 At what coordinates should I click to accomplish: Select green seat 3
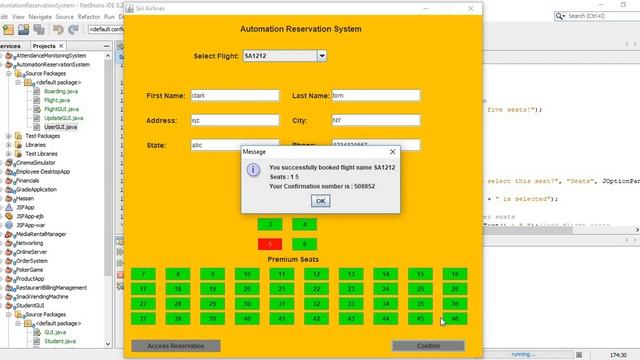tap(270, 224)
